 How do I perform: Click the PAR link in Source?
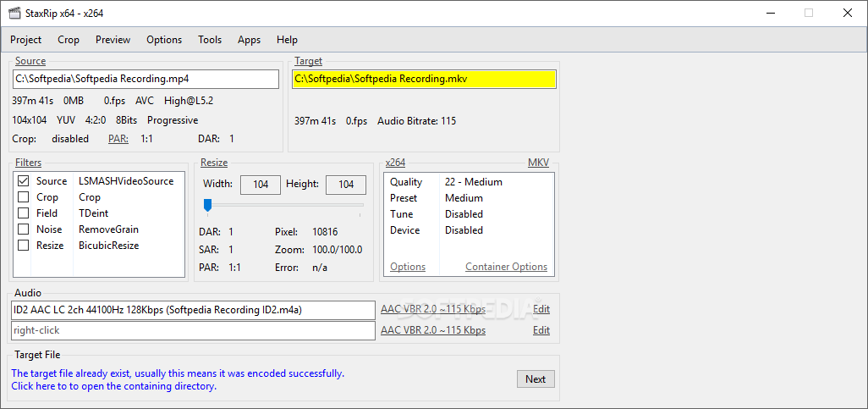click(x=118, y=139)
